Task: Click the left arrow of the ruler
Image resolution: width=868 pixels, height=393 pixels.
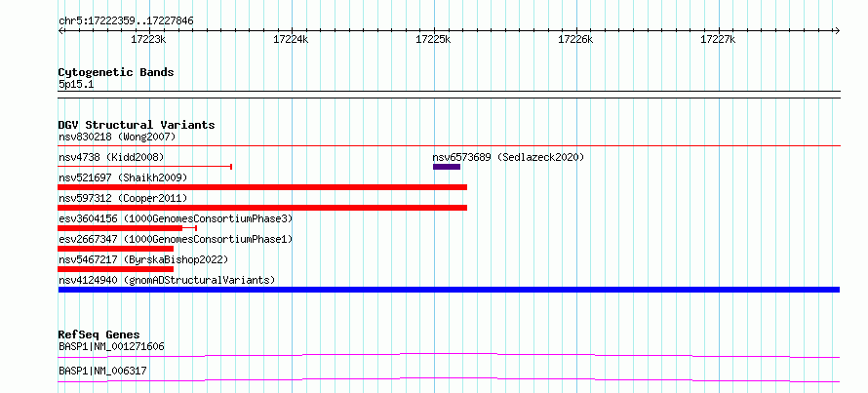Action: 61,30
